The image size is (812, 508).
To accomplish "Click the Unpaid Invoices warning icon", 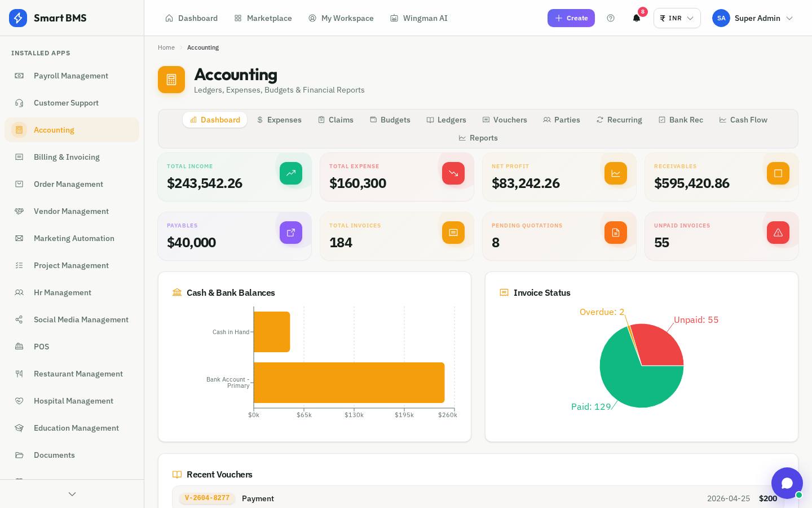I will (778, 233).
